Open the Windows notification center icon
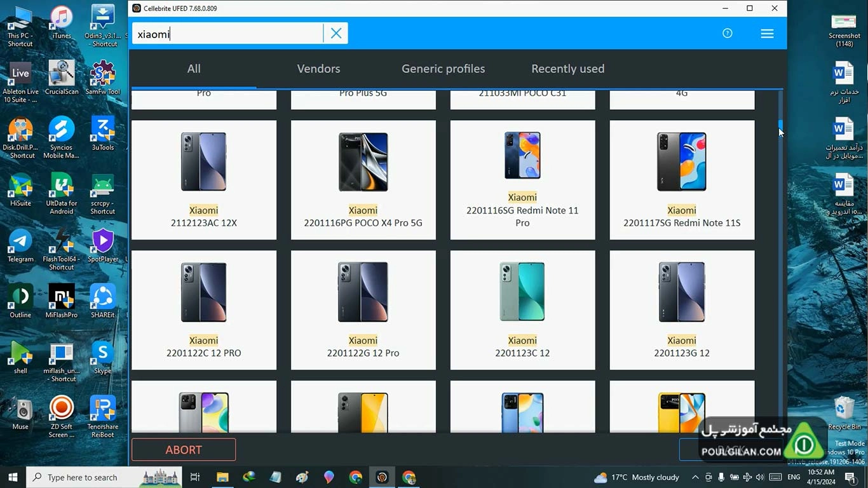The width and height of the screenshot is (868, 488). pyautogui.click(x=851, y=477)
